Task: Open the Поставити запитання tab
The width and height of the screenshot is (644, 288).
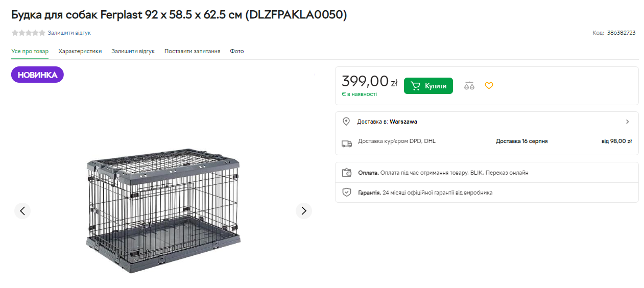Action: point(192,51)
